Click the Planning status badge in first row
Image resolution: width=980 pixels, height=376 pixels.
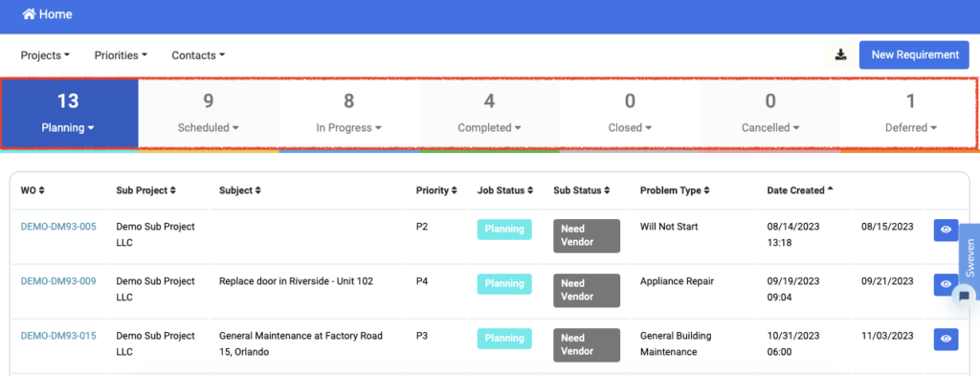(x=504, y=230)
